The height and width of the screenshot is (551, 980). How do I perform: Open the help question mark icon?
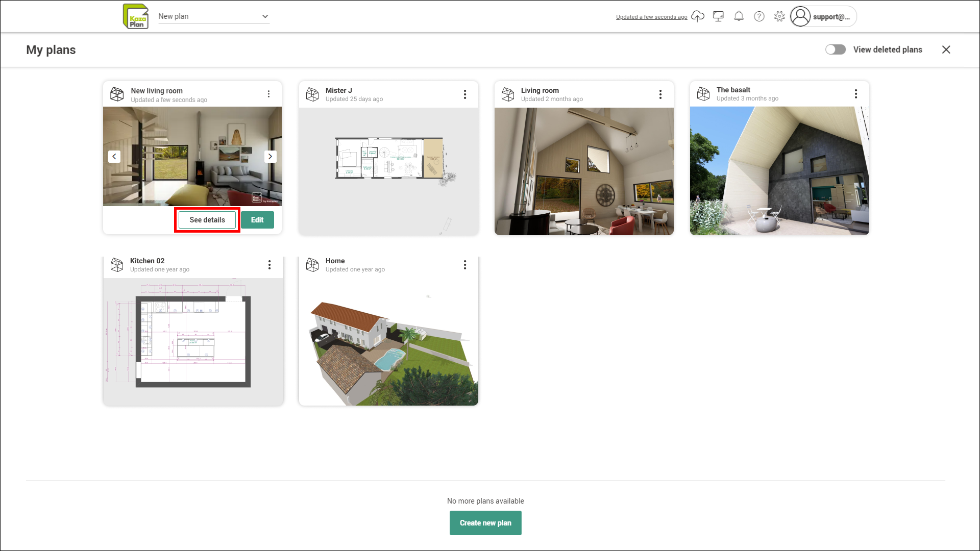[x=759, y=16]
